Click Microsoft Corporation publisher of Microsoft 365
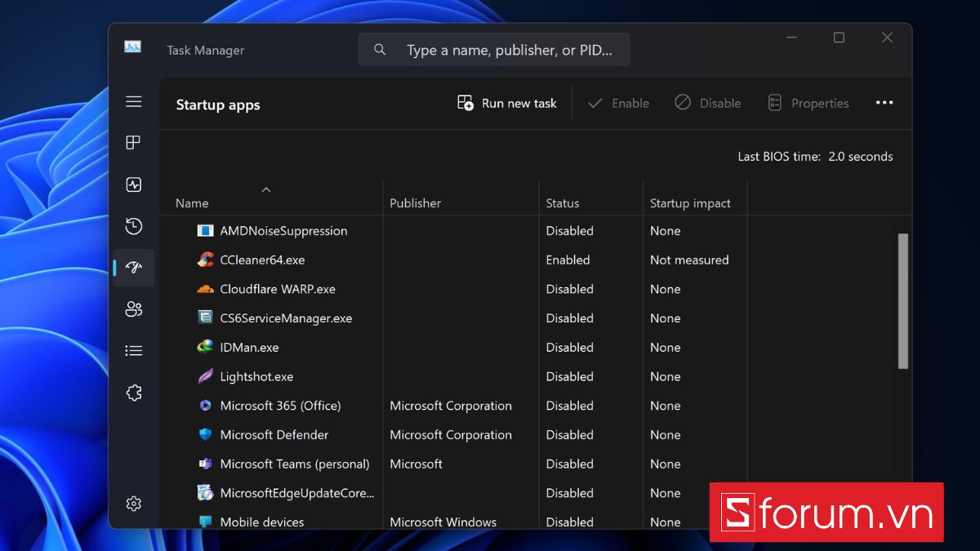Image resolution: width=980 pixels, height=551 pixels. 451,406
